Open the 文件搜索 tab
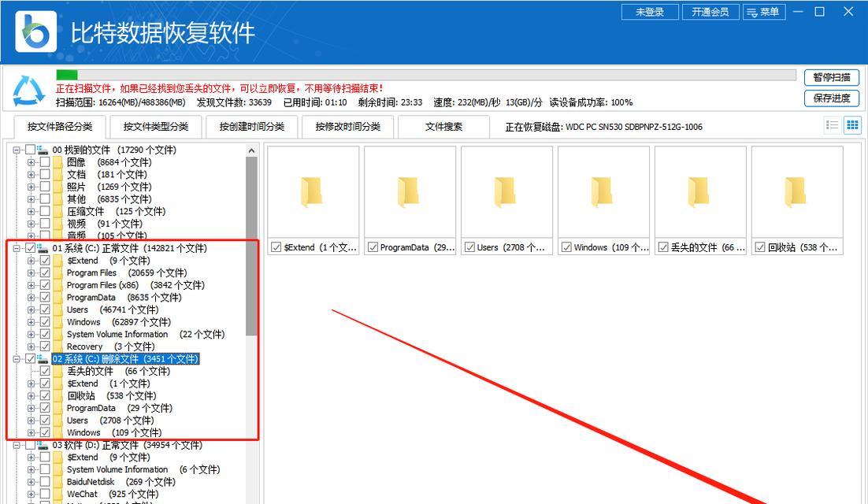Image resolution: width=868 pixels, height=504 pixels. (x=444, y=127)
